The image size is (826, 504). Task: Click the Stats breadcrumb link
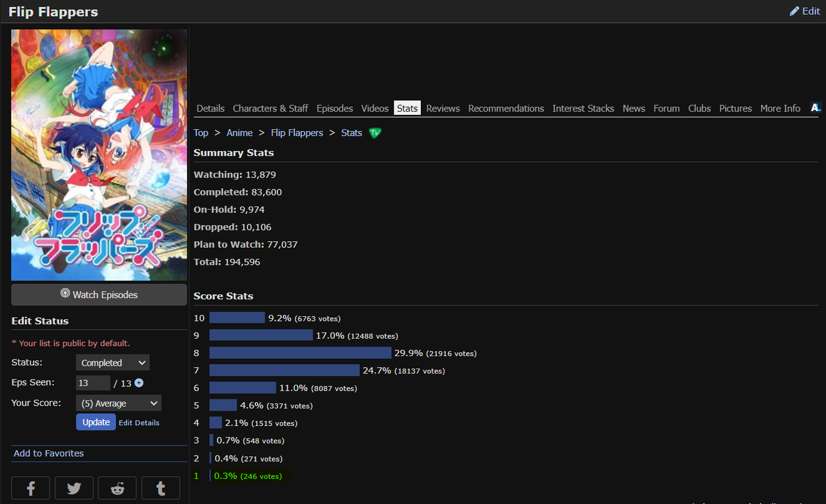pos(352,132)
